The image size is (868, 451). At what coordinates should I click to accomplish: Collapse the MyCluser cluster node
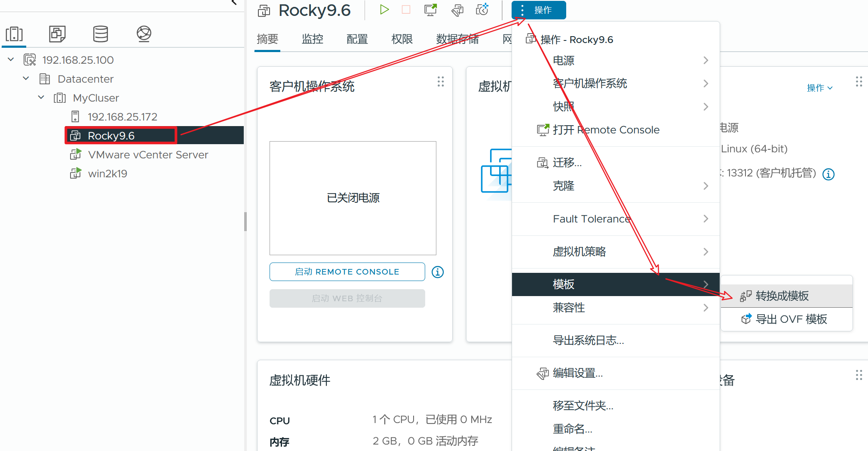[41, 97]
